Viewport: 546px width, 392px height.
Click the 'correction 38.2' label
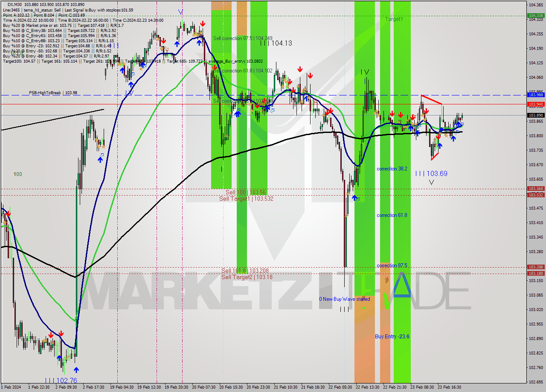[x=392, y=169]
